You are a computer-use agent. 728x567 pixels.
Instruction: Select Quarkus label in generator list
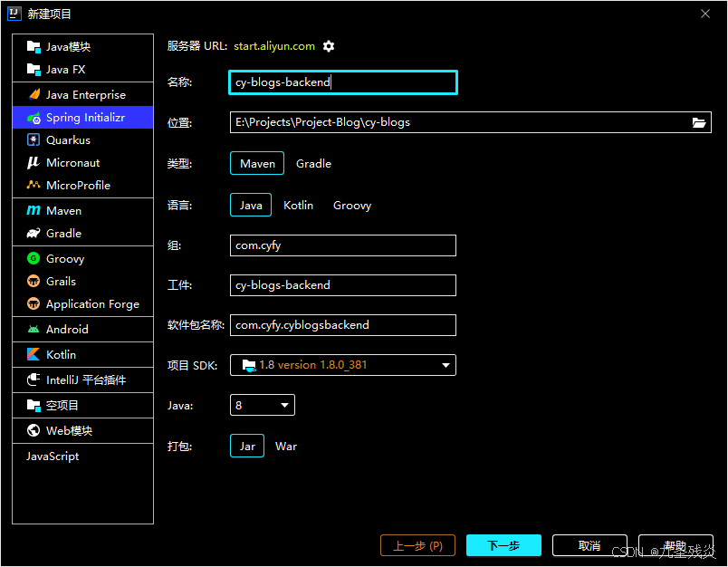68,139
